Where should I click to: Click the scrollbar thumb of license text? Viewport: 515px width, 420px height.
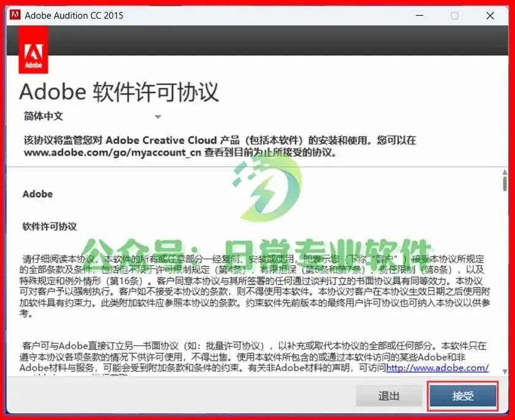click(x=505, y=183)
